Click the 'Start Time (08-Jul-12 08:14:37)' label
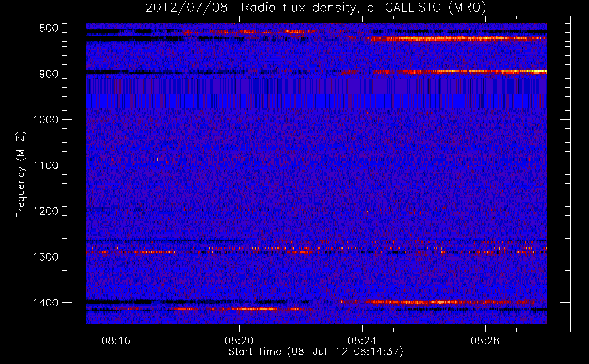Screen dimensions: 589x364 click(x=316, y=352)
